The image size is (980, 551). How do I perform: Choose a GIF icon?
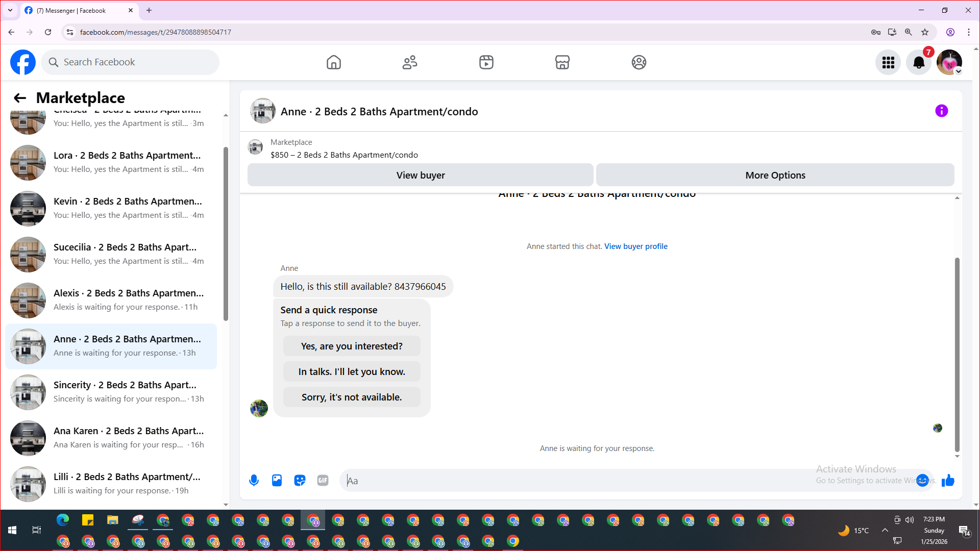coord(323,481)
